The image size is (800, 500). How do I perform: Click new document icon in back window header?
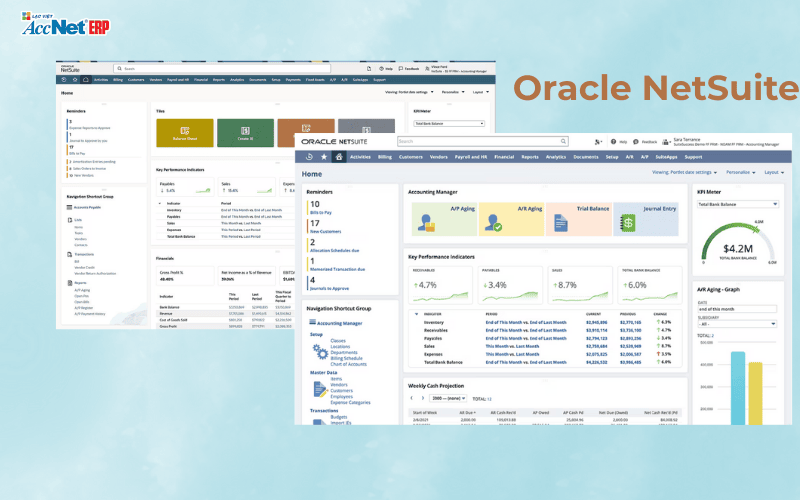point(369,68)
